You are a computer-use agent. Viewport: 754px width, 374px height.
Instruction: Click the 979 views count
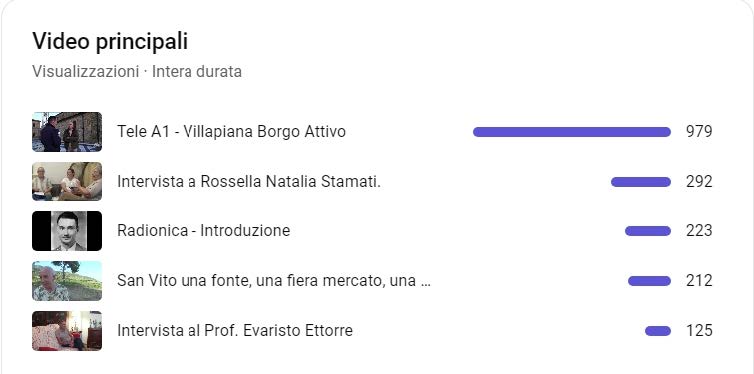[699, 132]
